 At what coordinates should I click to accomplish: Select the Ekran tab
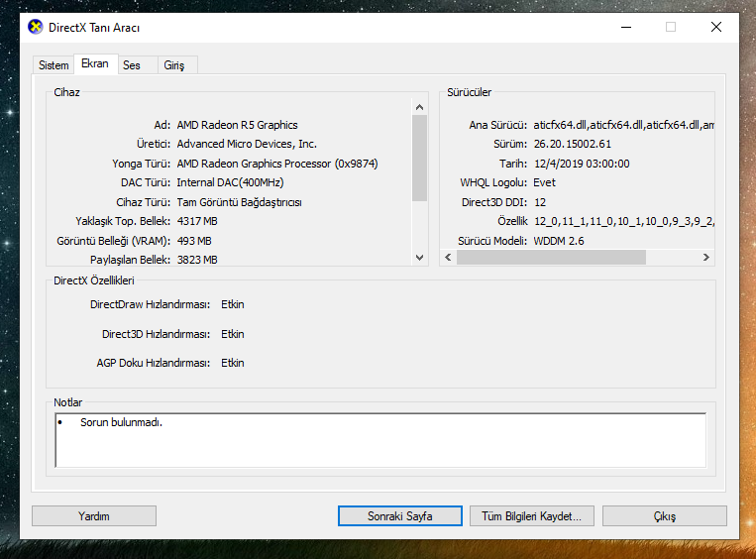tap(95, 63)
